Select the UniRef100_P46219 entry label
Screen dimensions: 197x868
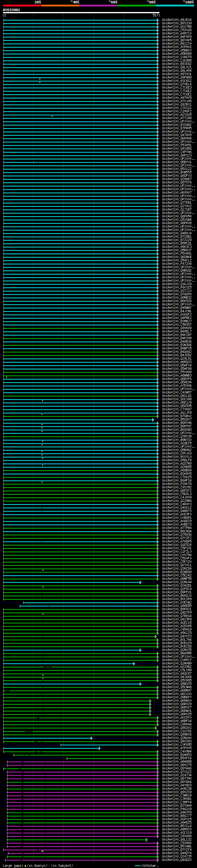(176, 809)
